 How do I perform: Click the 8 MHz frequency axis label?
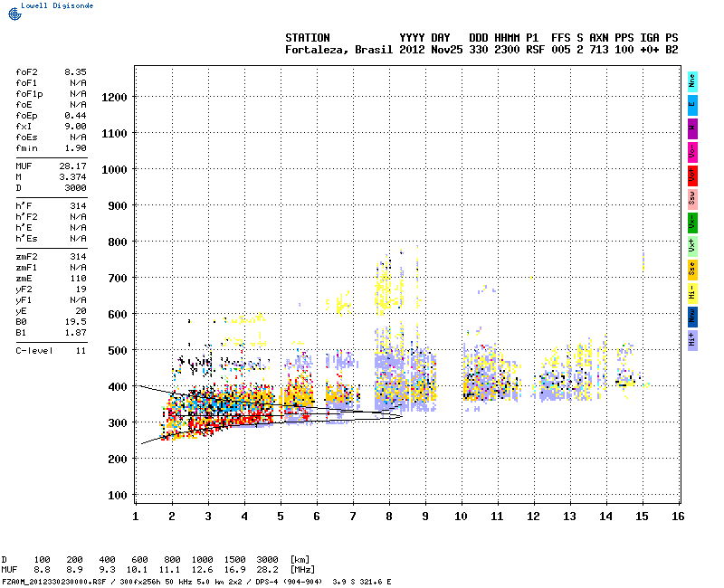coord(389,517)
